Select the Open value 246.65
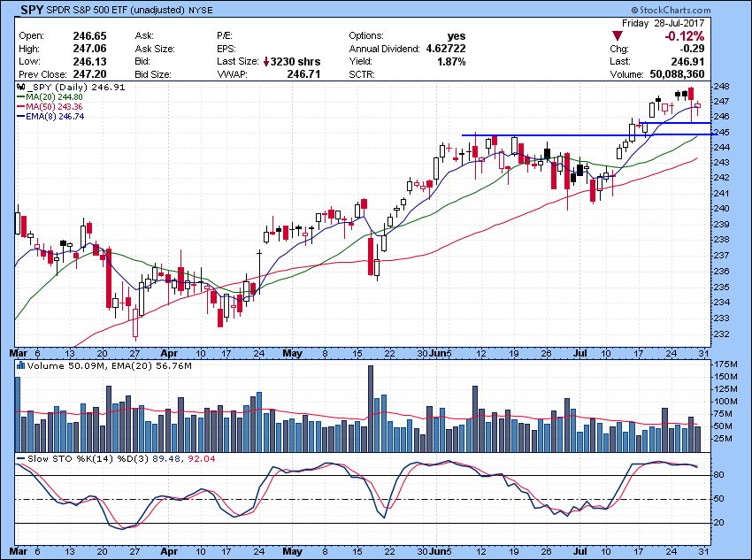This screenshot has width=752, height=560. coord(89,36)
